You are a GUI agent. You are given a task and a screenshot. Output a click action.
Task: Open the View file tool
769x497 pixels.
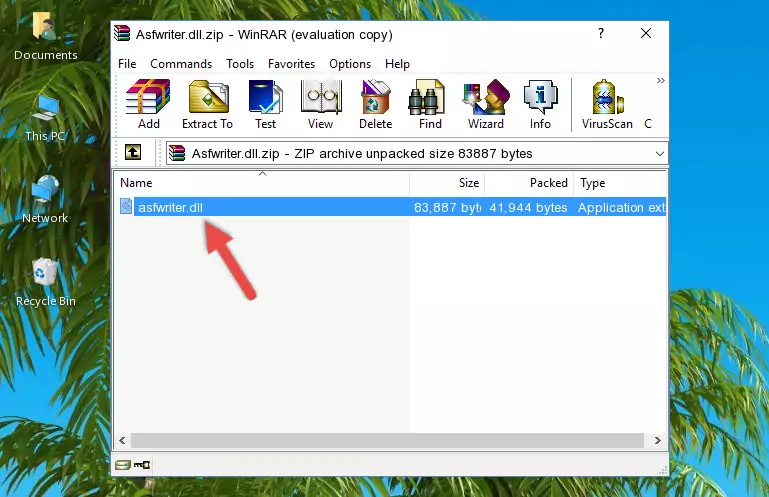tap(321, 104)
